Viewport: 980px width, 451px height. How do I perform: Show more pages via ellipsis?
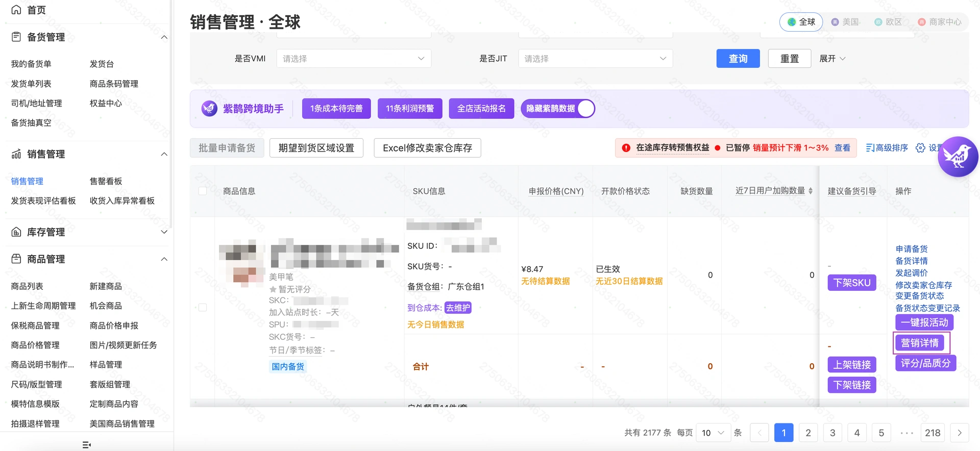(x=906, y=433)
